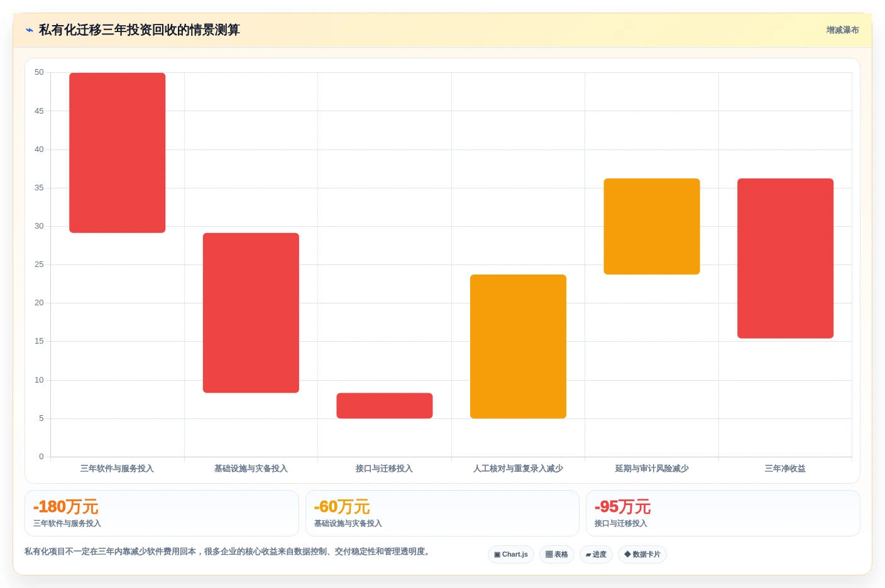The width and height of the screenshot is (885, 588).
Task: Open the -60万元 data card
Action: pyautogui.click(x=442, y=513)
